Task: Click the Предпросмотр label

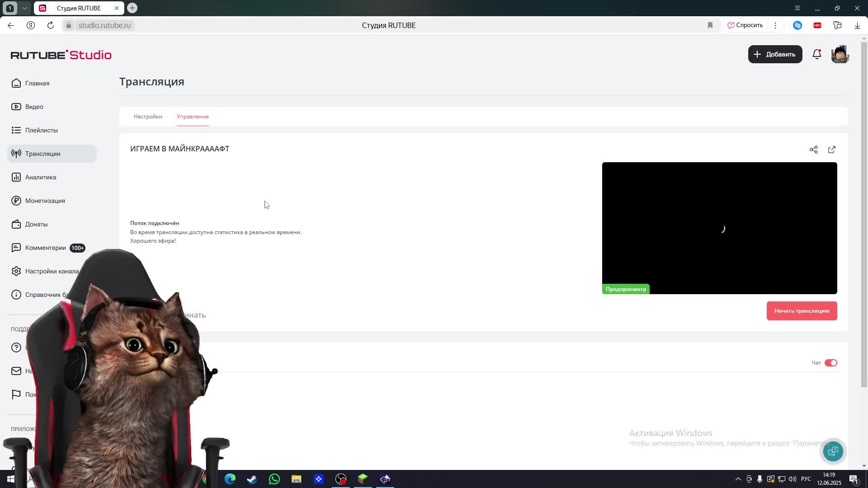Action: (x=626, y=289)
